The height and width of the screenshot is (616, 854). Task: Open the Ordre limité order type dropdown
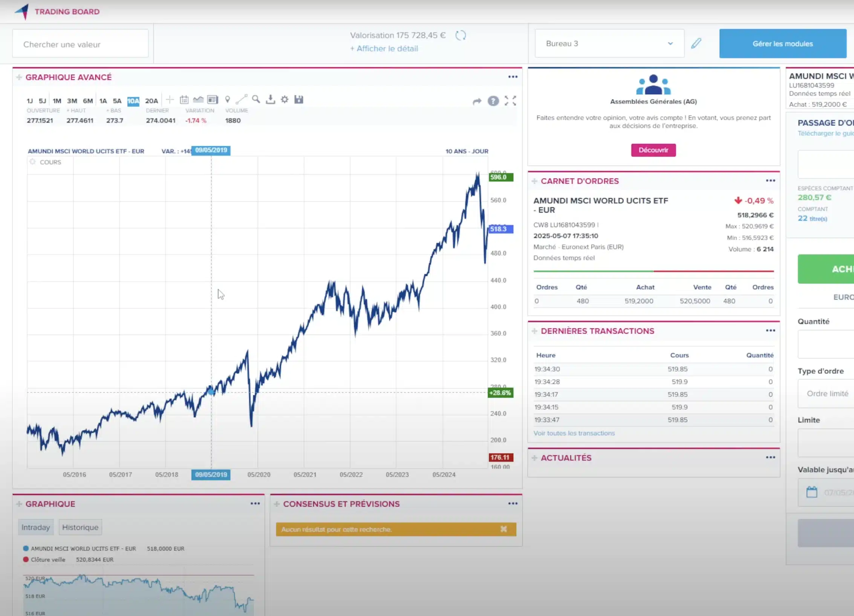pos(826,394)
